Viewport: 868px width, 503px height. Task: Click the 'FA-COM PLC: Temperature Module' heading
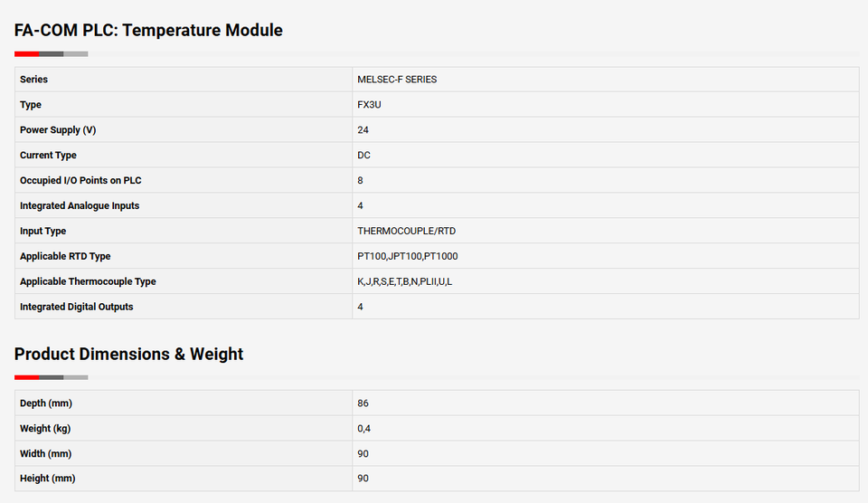[148, 30]
